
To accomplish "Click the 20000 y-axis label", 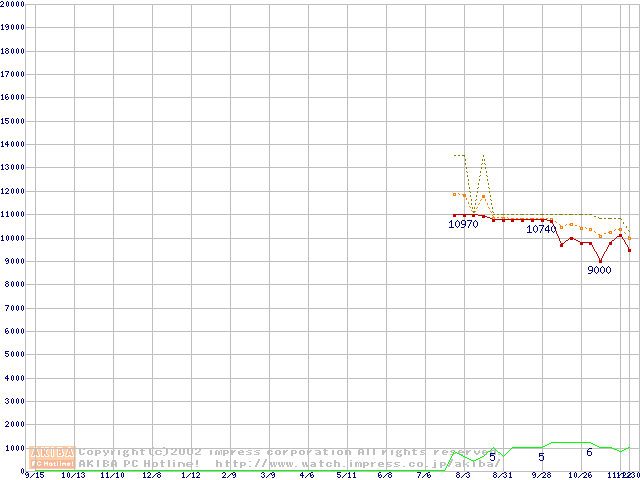I will [x=13, y=4].
